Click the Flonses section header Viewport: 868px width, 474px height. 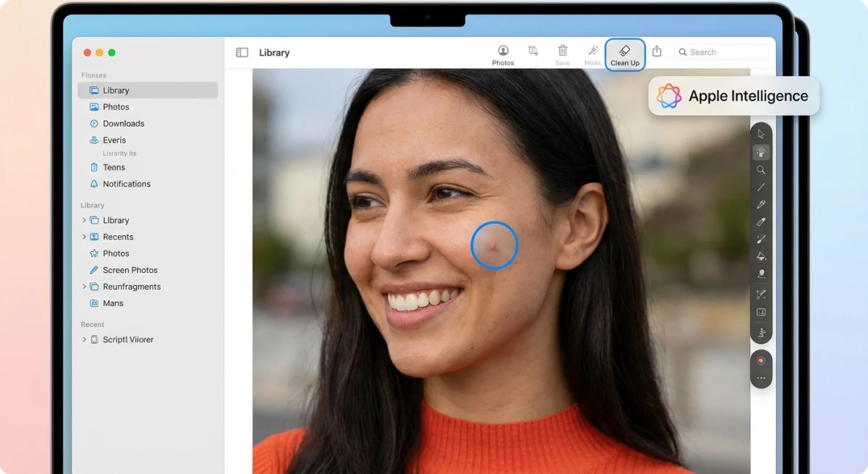(93, 75)
